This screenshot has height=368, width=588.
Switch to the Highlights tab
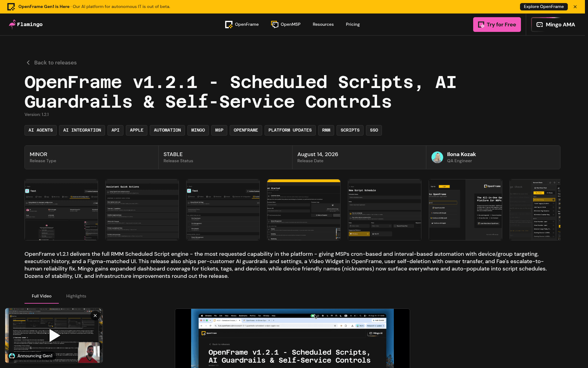76,296
